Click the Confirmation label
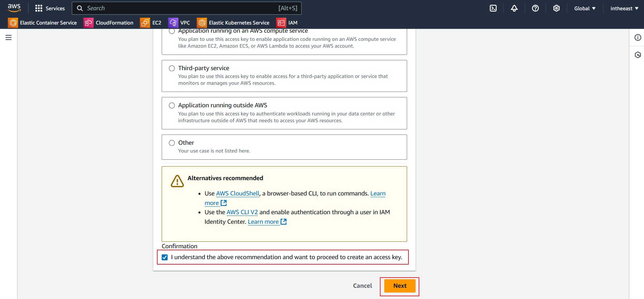 coord(179,246)
